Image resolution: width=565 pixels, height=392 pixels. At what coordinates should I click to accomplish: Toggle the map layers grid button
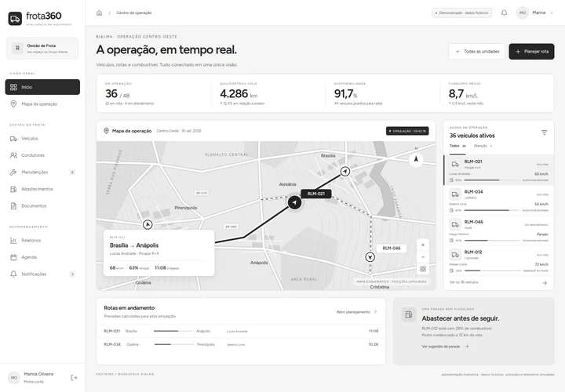423,269
